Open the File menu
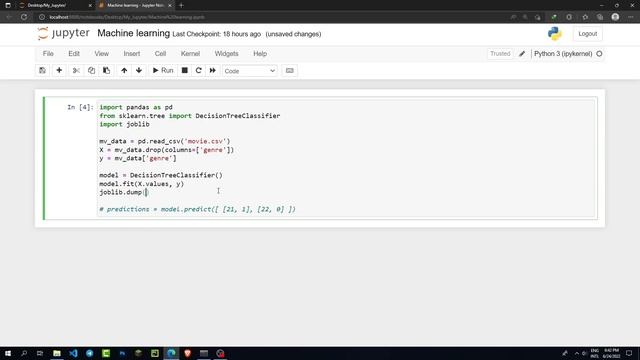The height and width of the screenshot is (360, 640). click(48, 54)
